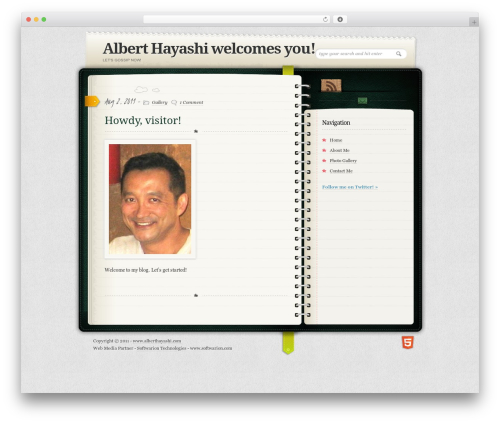Click the browser downloads icon

coord(340,20)
